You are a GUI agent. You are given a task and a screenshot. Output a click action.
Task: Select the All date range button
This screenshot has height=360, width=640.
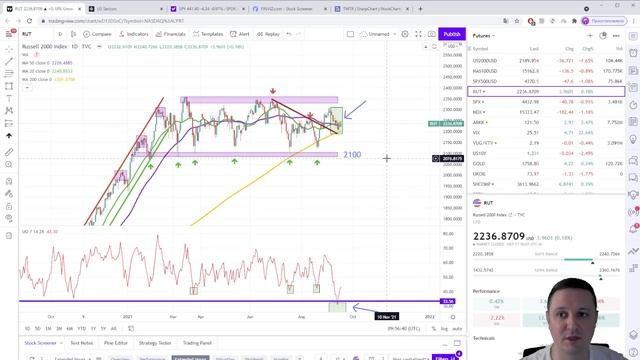(x=113, y=329)
